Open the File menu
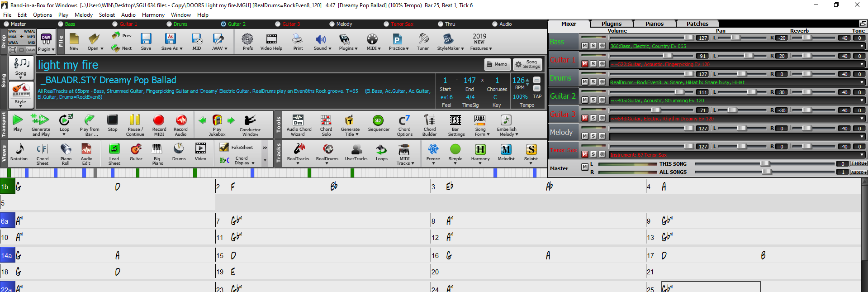The height and width of the screenshot is (292, 868). click(x=7, y=15)
